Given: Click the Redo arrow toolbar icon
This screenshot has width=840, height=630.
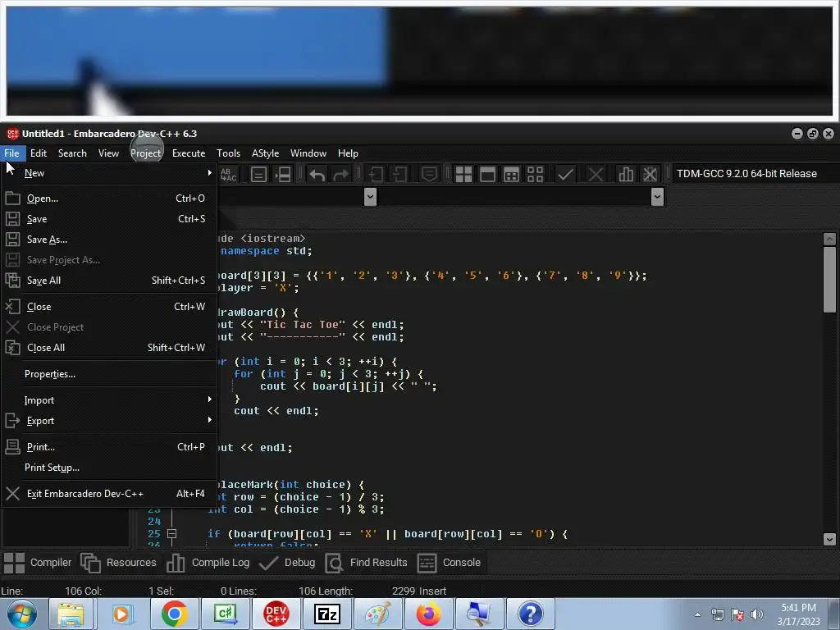Looking at the screenshot, I should tap(340, 174).
